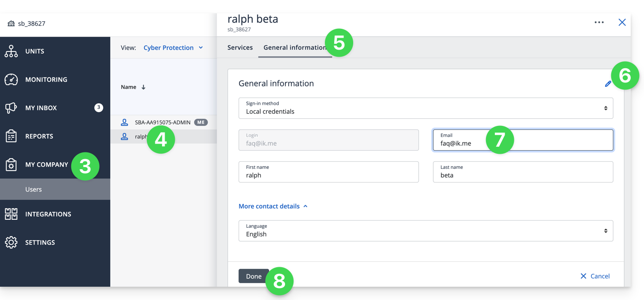Click the Units hierarchy icon
The height and width of the screenshot is (300, 644).
[x=11, y=51]
